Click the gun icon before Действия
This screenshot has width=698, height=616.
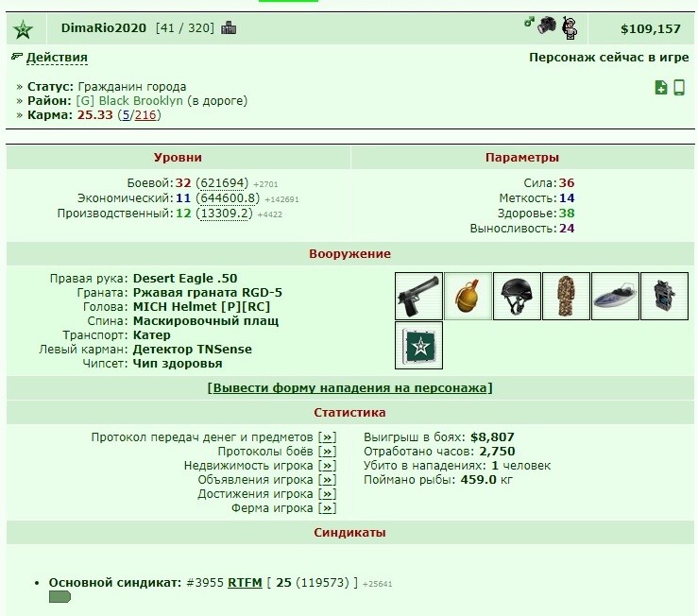pos(17,56)
